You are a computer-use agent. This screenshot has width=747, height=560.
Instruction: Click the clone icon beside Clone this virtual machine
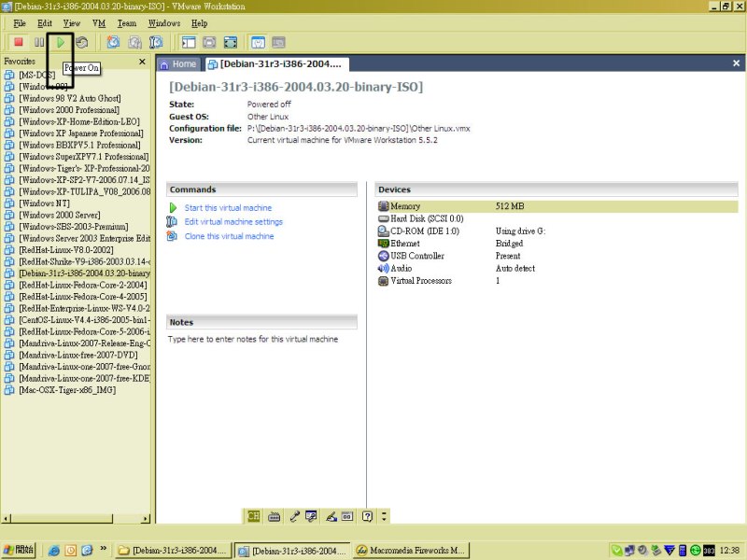pyautogui.click(x=172, y=236)
